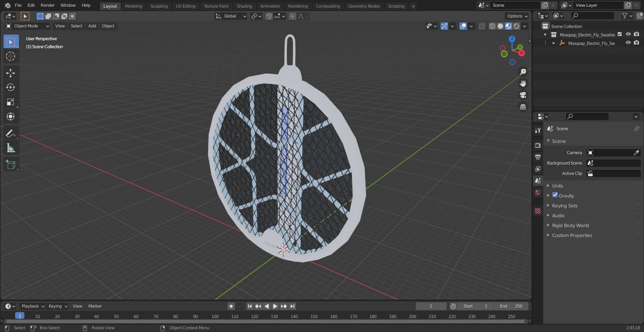Open the Add menu in viewport header
The height and width of the screenshot is (332, 644).
coord(92,26)
